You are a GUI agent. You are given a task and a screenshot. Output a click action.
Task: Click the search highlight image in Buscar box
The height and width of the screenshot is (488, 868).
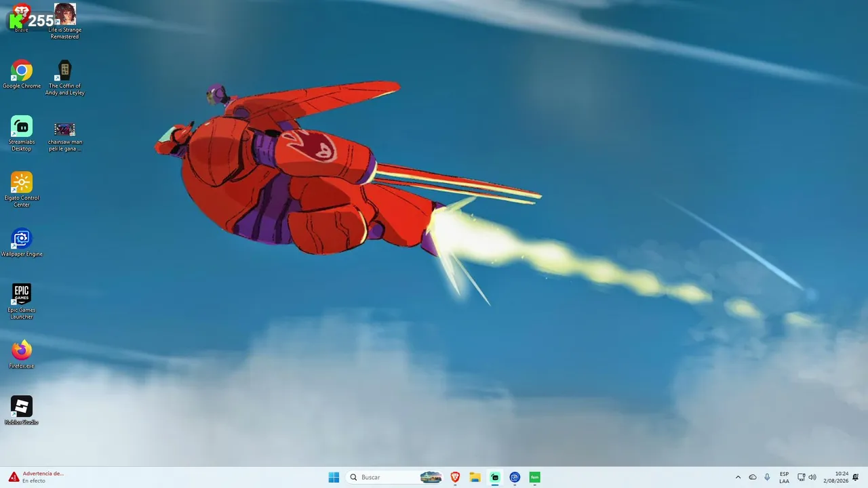tap(431, 477)
